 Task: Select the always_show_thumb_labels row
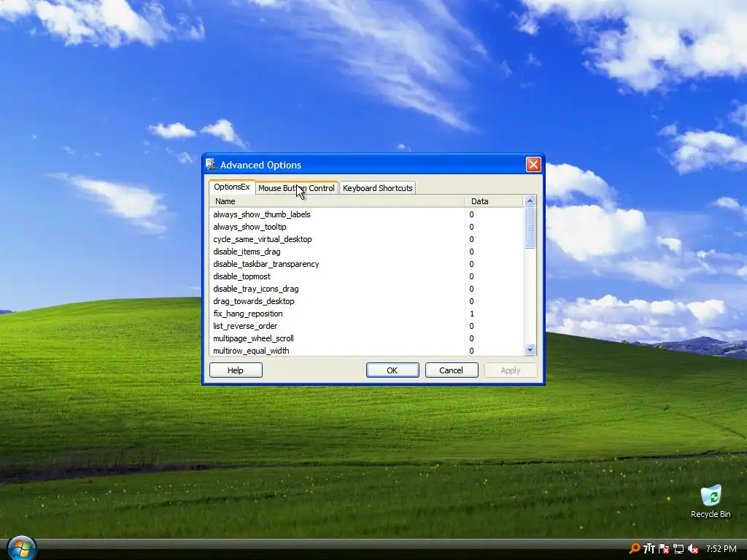pos(366,214)
